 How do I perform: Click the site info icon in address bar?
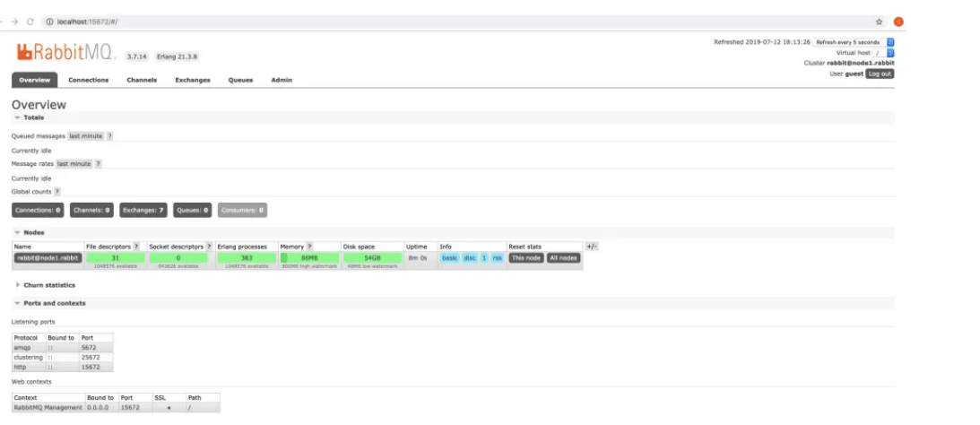click(49, 22)
